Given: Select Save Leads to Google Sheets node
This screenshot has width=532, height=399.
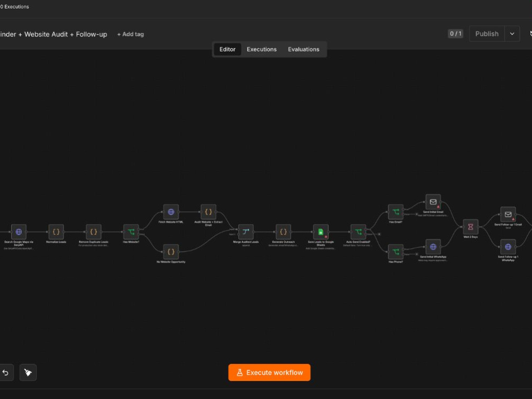Looking at the screenshot, I should pos(321,232).
